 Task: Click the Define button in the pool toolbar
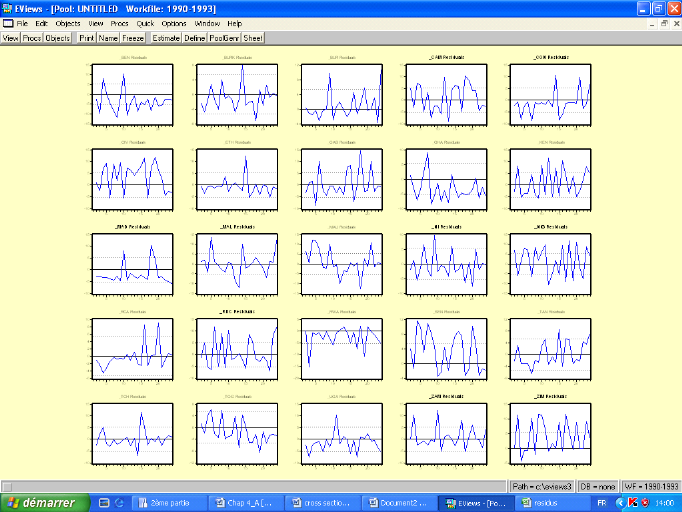[194, 38]
